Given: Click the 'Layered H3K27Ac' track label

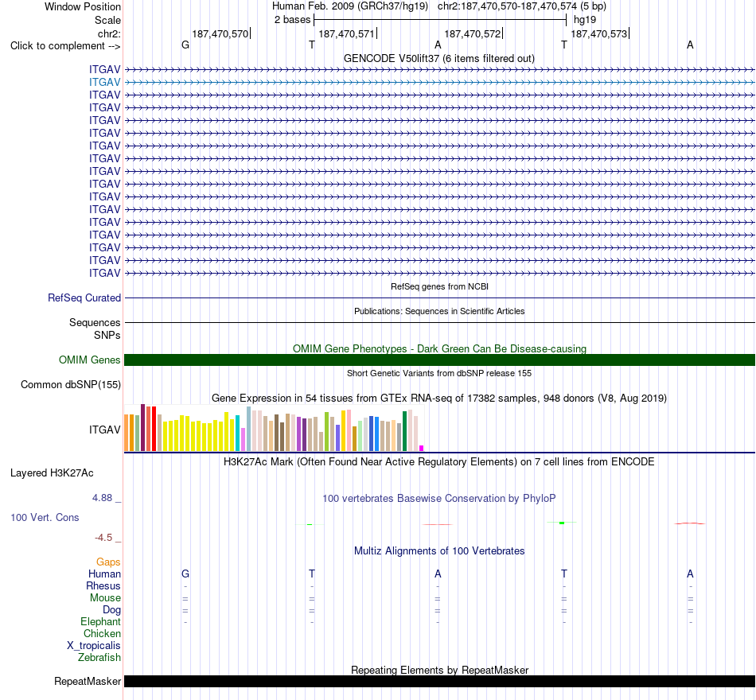Looking at the screenshot, I should tap(52, 473).
